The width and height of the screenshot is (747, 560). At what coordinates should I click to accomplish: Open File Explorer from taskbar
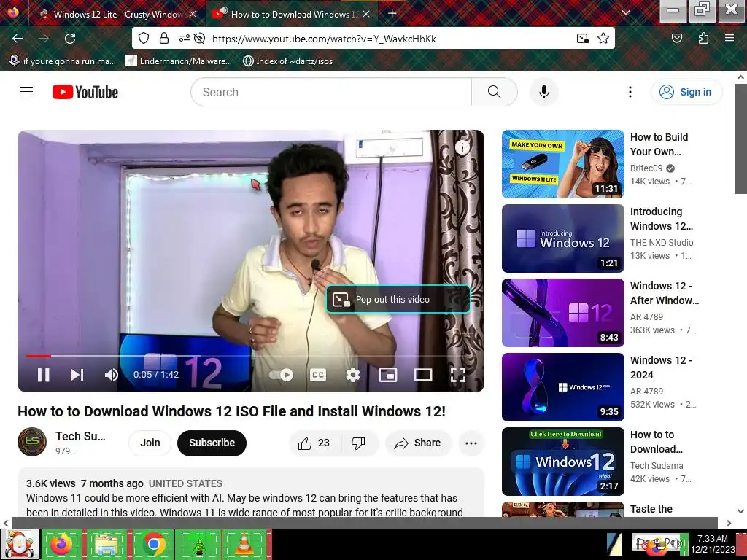click(107, 544)
